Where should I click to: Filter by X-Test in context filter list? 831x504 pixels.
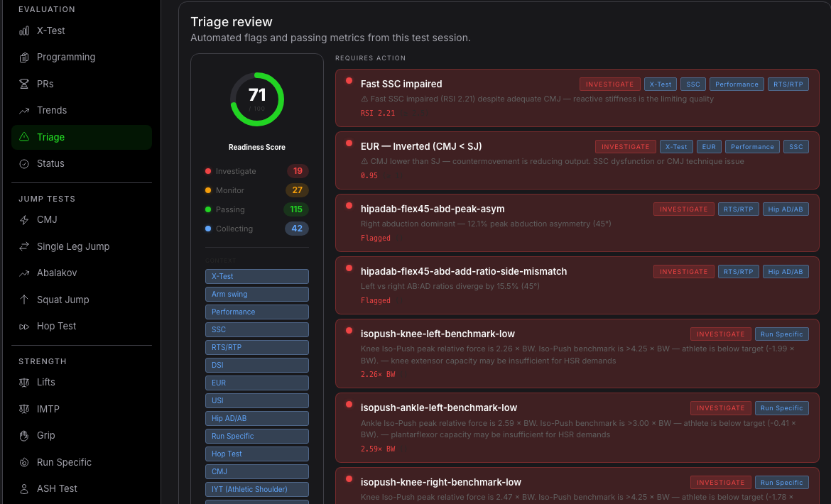[257, 276]
